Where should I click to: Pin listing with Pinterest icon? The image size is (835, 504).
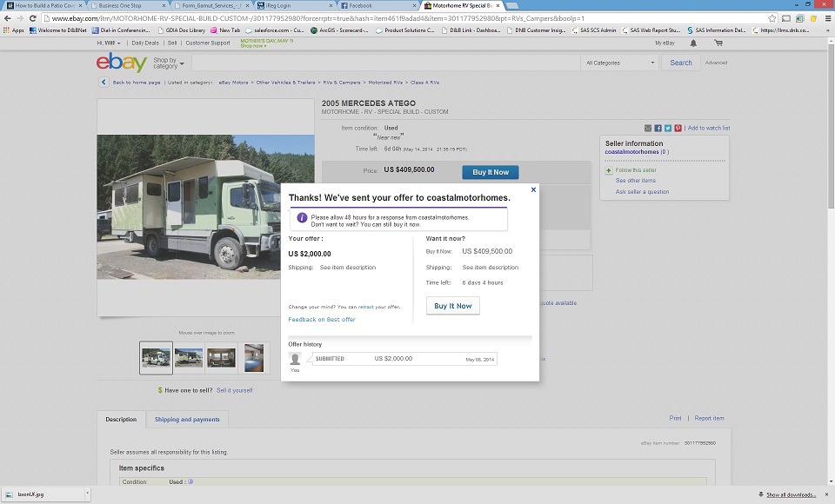pos(678,128)
